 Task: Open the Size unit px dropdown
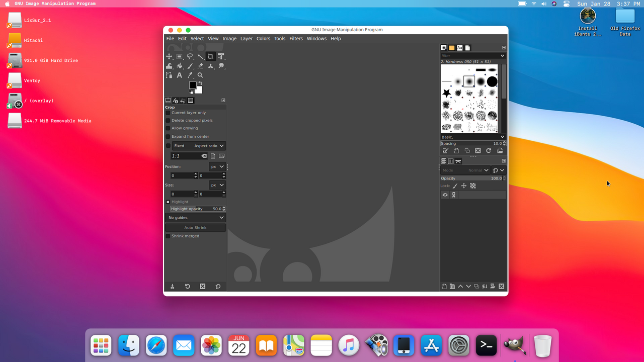217,185
